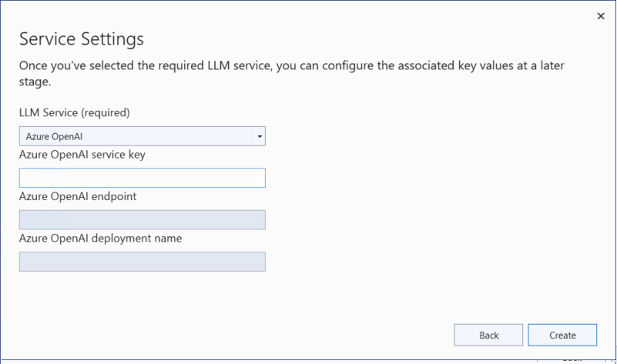617x364 pixels.
Task: Click the "Azure OpenAI endpoint" label
Action: point(77,196)
